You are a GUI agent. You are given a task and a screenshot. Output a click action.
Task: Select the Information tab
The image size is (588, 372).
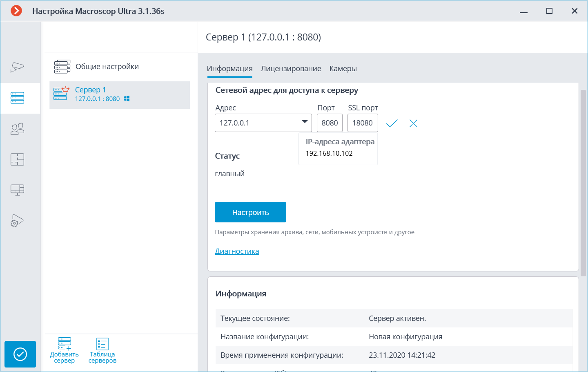click(229, 69)
